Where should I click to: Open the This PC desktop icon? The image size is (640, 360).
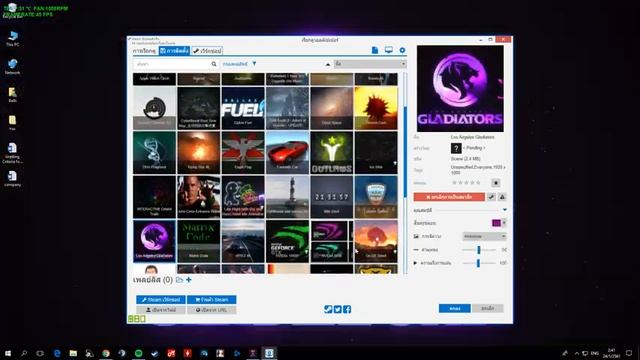click(x=13, y=39)
